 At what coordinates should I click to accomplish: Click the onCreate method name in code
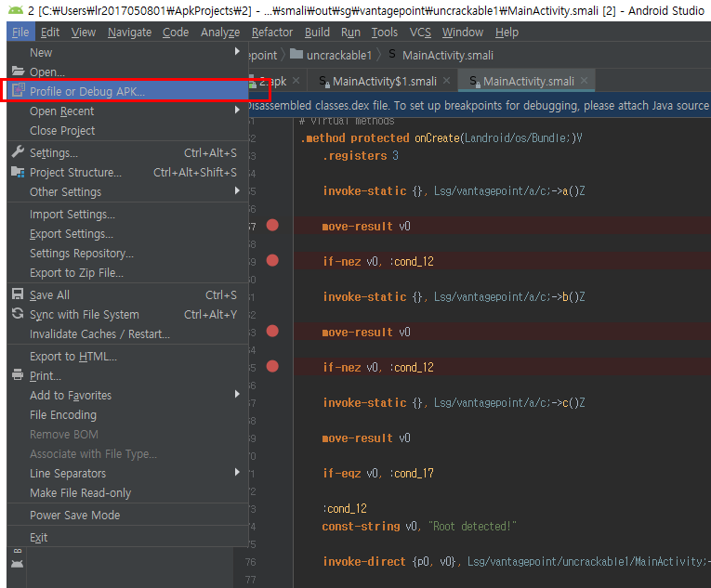pos(437,137)
